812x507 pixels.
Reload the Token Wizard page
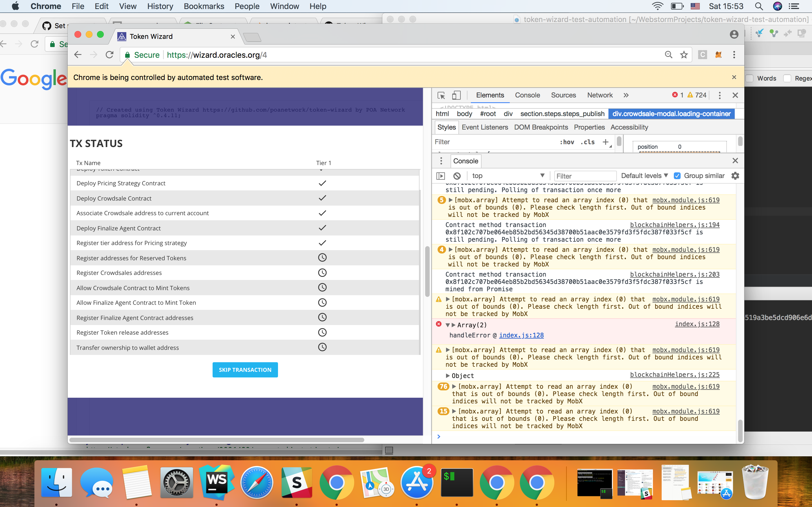pyautogui.click(x=109, y=55)
